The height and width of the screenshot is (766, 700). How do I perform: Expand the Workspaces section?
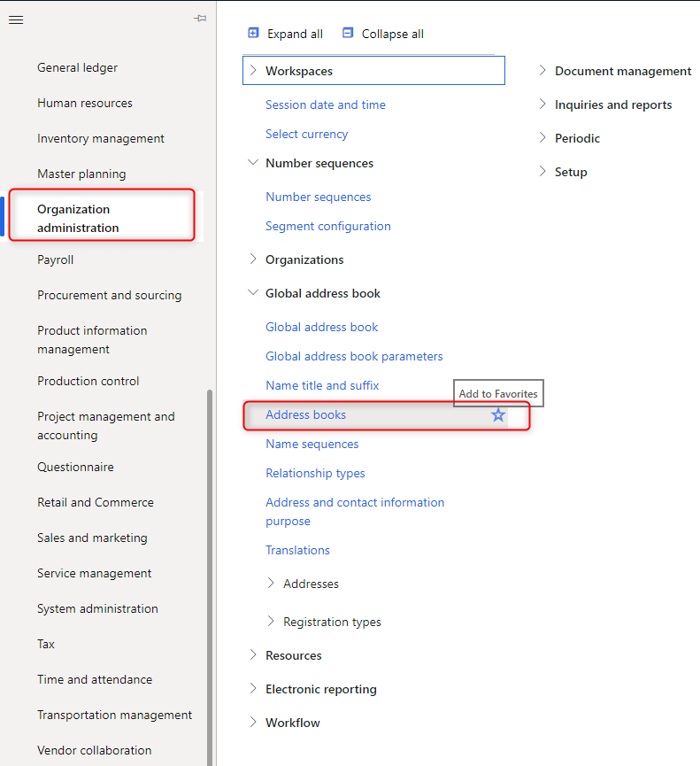click(253, 71)
